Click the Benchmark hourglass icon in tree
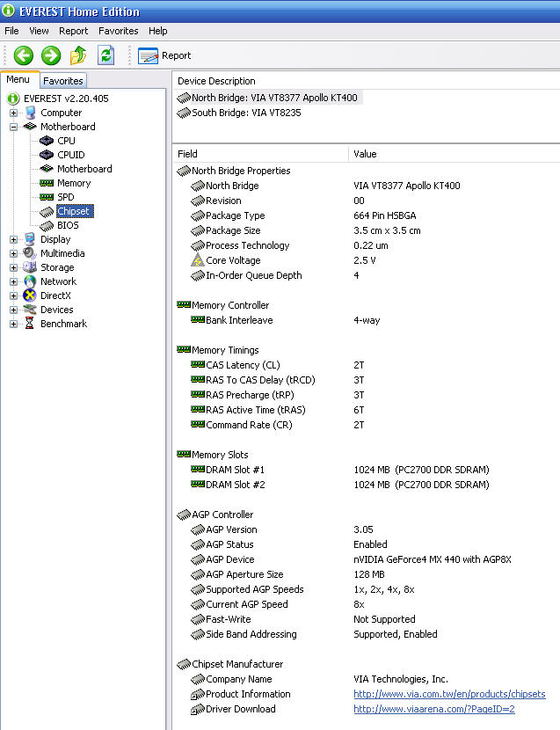The image size is (560, 730). (x=29, y=323)
